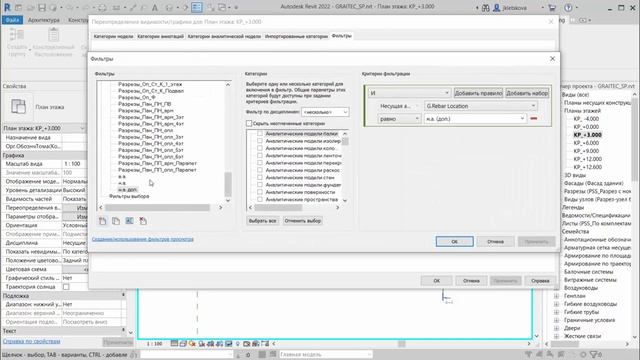Open 'Фильтр по дисциплинам' <несколько> dropdown

coord(325,112)
